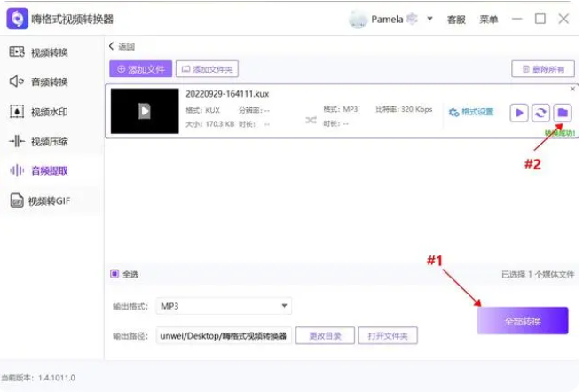This screenshot has height=392, width=583.
Task: Click the reconvert refresh icon button
Action: tap(540, 113)
